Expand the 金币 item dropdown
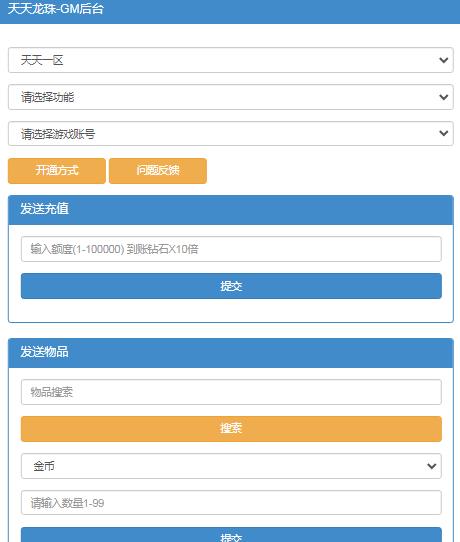460x542 pixels. pos(231,466)
